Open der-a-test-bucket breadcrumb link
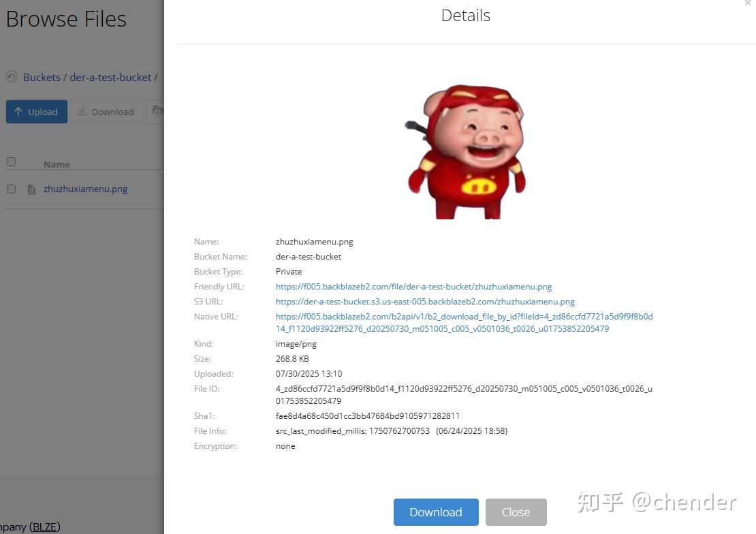The height and width of the screenshot is (534, 756). pyautogui.click(x=110, y=77)
